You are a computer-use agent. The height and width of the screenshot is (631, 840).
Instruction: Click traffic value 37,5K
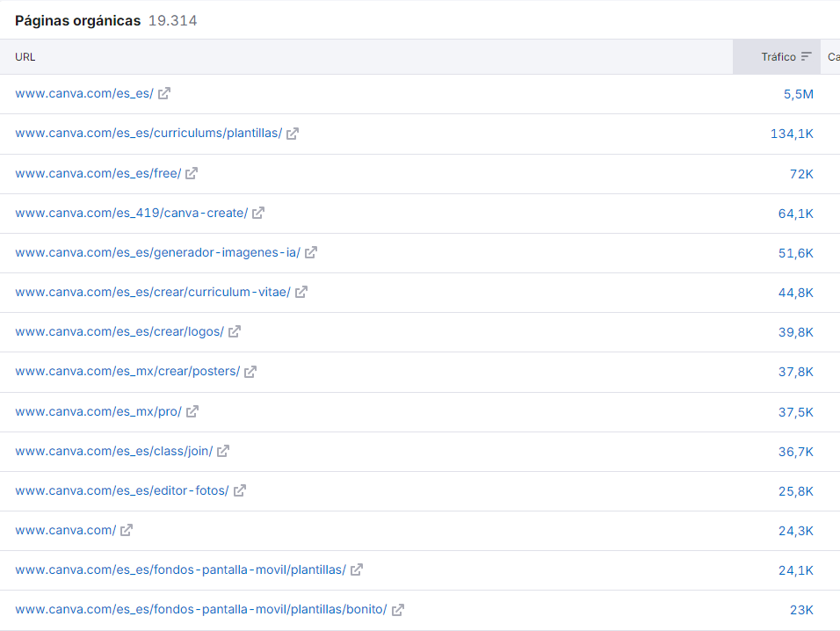click(x=795, y=412)
